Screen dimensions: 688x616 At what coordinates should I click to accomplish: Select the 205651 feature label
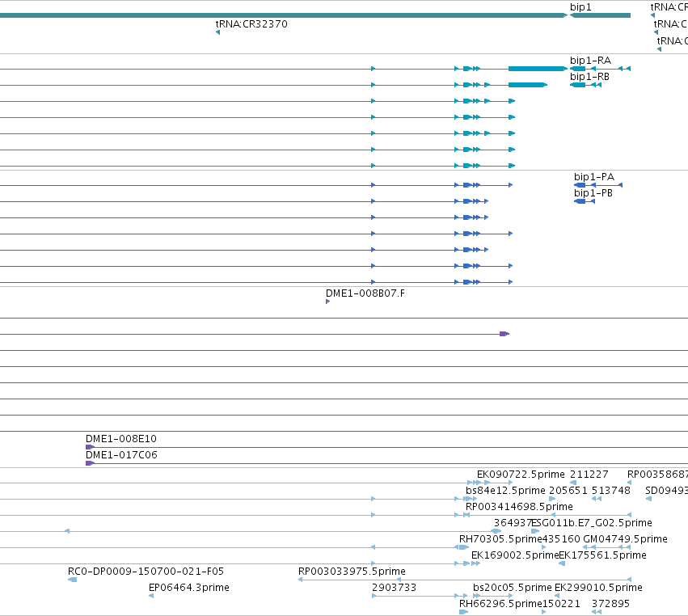(x=568, y=490)
